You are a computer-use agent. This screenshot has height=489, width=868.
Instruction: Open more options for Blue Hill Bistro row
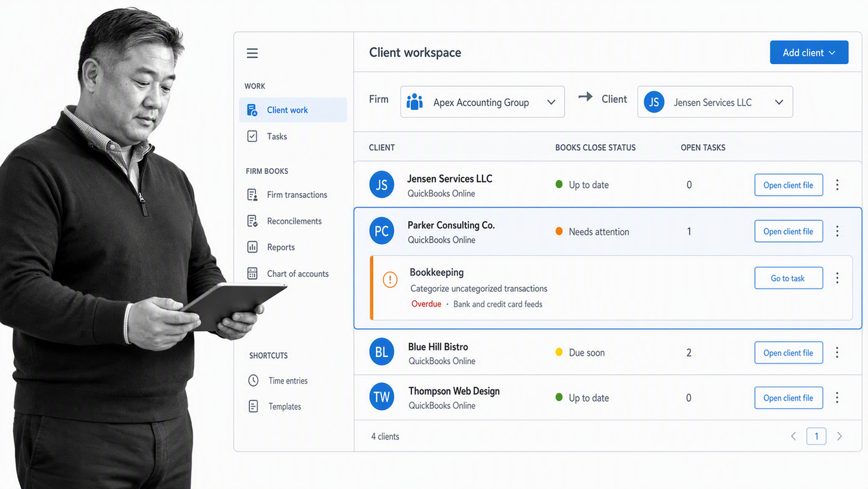[x=837, y=353]
